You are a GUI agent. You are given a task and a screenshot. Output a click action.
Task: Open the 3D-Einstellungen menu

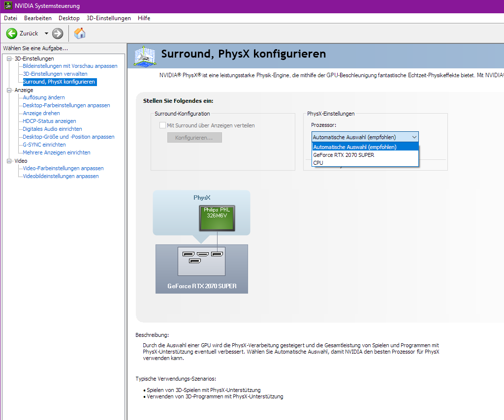point(109,18)
